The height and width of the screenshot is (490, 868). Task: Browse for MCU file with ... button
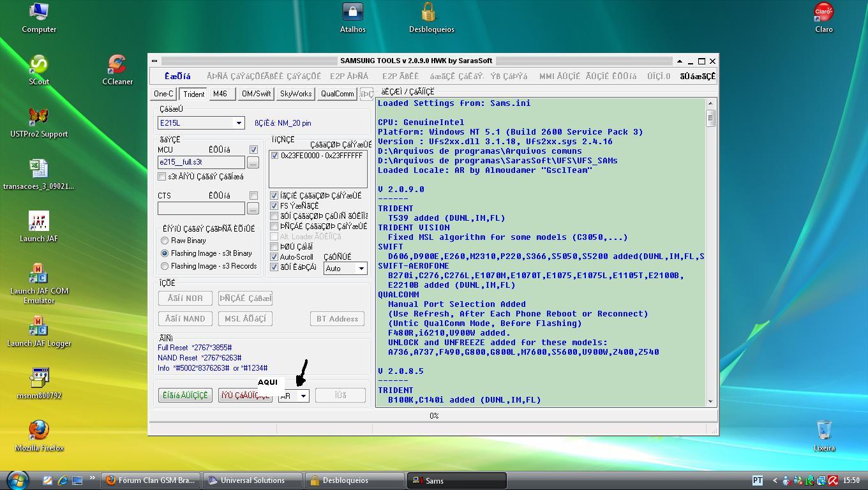(x=253, y=162)
